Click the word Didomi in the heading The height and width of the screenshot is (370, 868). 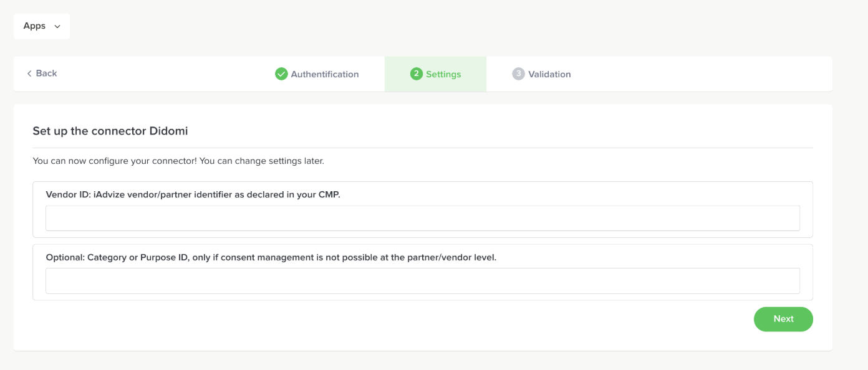[168, 131]
